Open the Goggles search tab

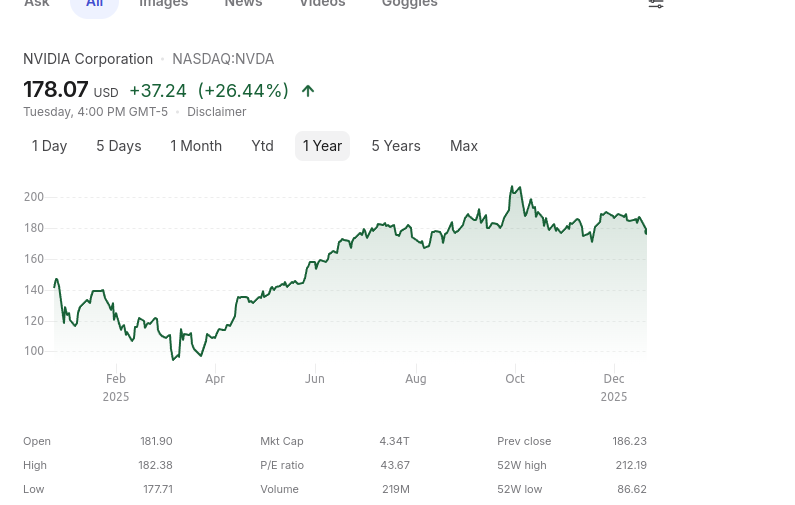pos(410,4)
